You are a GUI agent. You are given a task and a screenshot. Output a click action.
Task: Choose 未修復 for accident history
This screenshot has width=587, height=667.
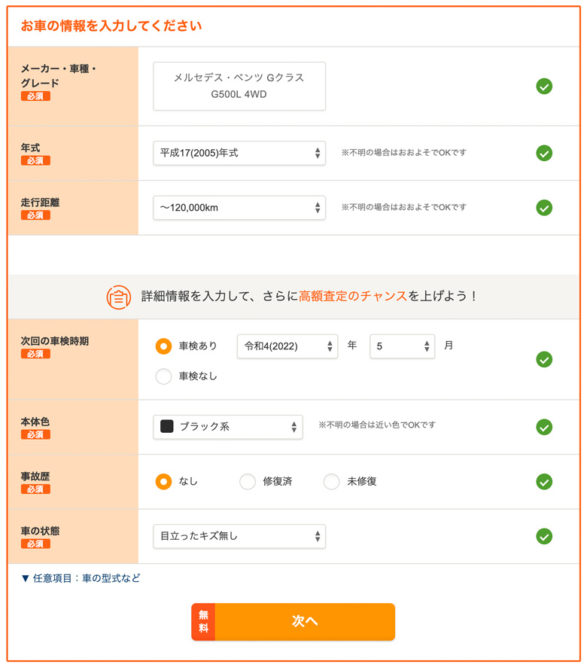coord(331,482)
